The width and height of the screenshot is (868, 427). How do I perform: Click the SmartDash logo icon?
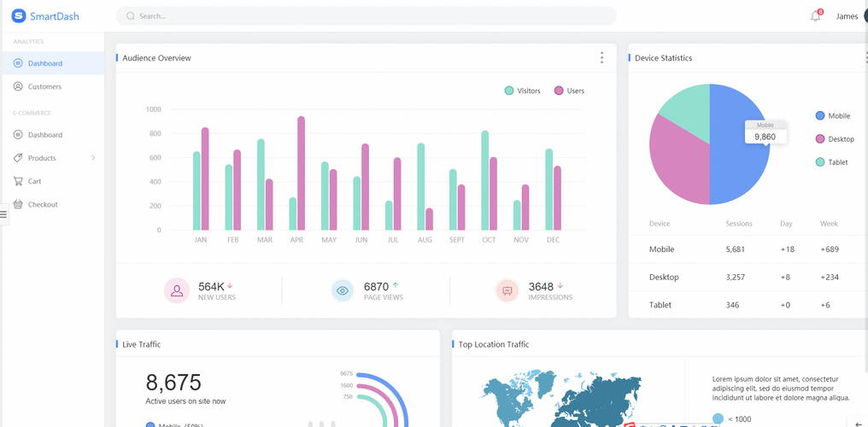(19, 16)
